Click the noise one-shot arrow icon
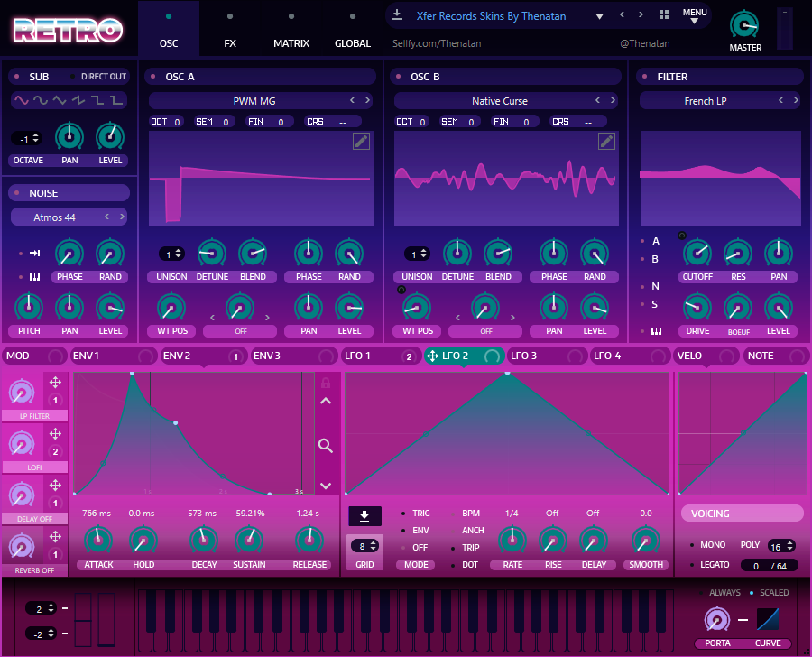The width and height of the screenshot is (812, 657). coord(34,254)
